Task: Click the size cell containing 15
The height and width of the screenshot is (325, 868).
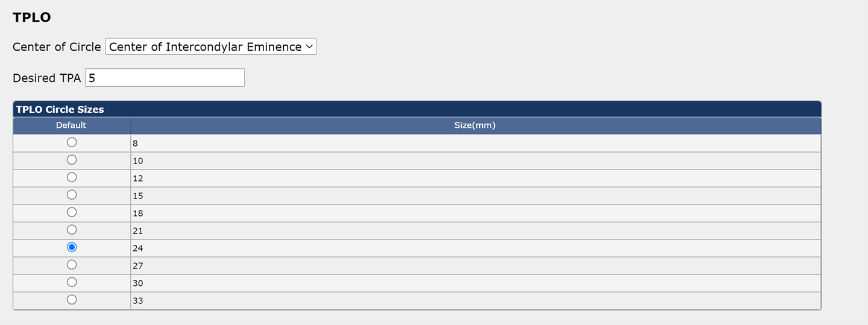Action: [x=475, y=196]
